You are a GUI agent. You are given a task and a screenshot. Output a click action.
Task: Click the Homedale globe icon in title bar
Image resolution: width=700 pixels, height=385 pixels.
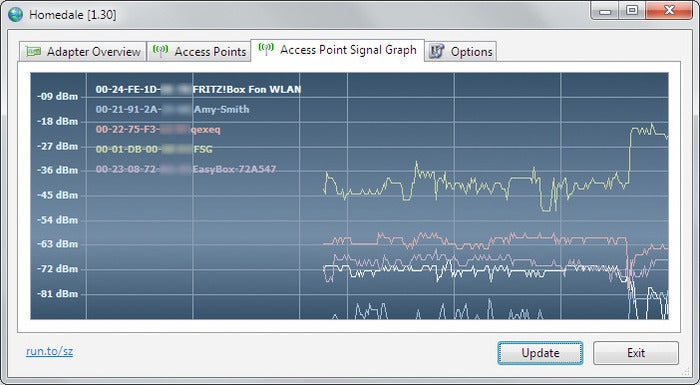[15, 15]
